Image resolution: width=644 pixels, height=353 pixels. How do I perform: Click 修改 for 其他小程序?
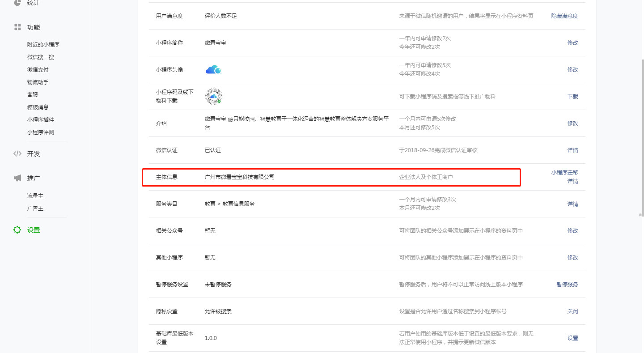click(573, 258)
